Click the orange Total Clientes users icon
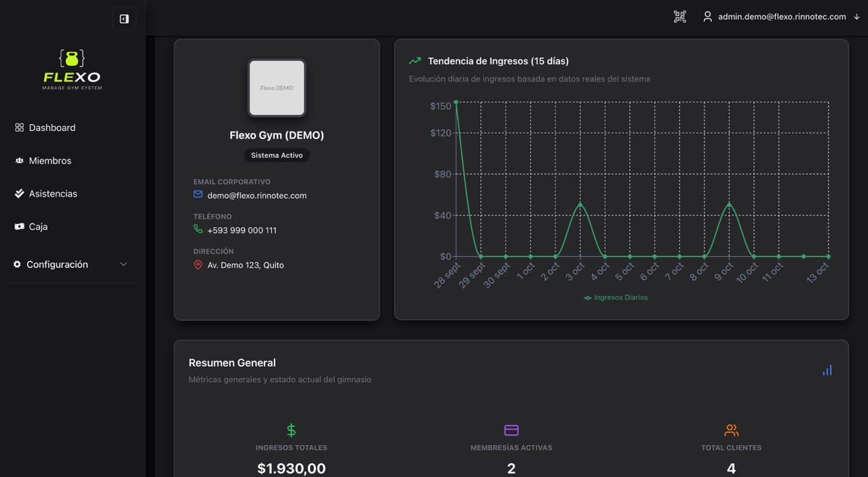The image size is (868, 477). [731, 430]
